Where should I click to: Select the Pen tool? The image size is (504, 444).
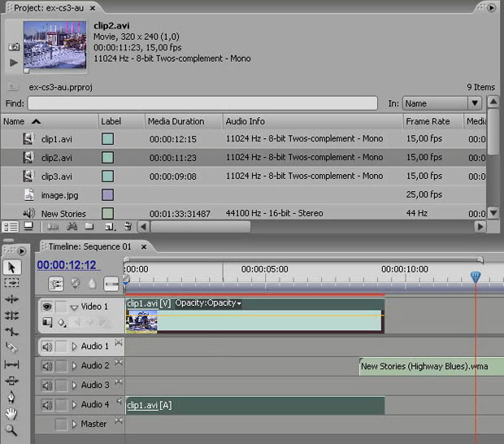tap(11, 397)
